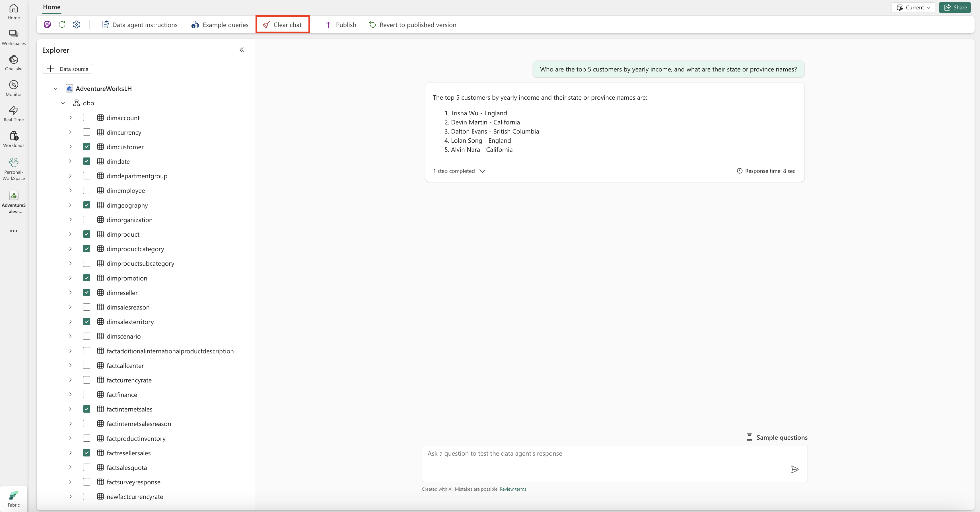Uncheck the dimcustomer table
This screenshot has height=512, width=980.
[x=87, y=147]
